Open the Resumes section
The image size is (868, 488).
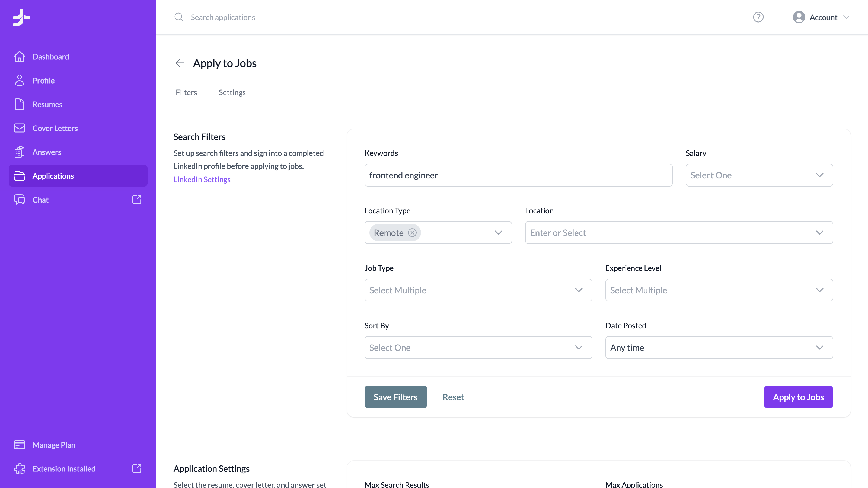coord(78,104)
